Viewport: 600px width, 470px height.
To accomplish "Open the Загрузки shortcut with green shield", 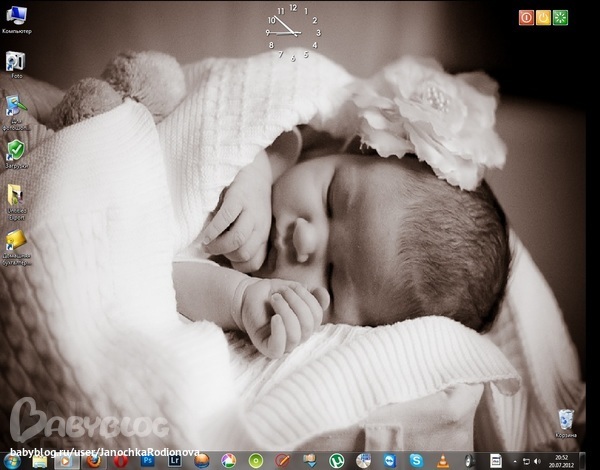I will tap(16, 151).
